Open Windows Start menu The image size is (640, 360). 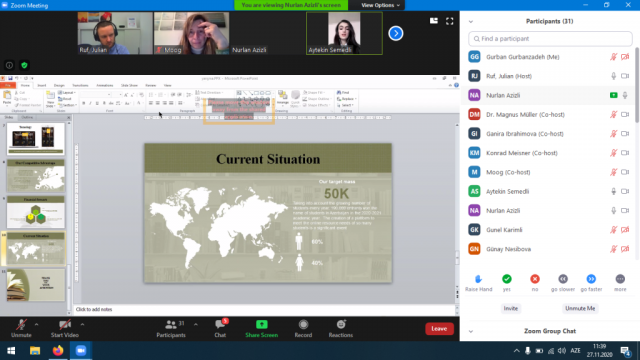pyautogui.click(x=11, y=351)
